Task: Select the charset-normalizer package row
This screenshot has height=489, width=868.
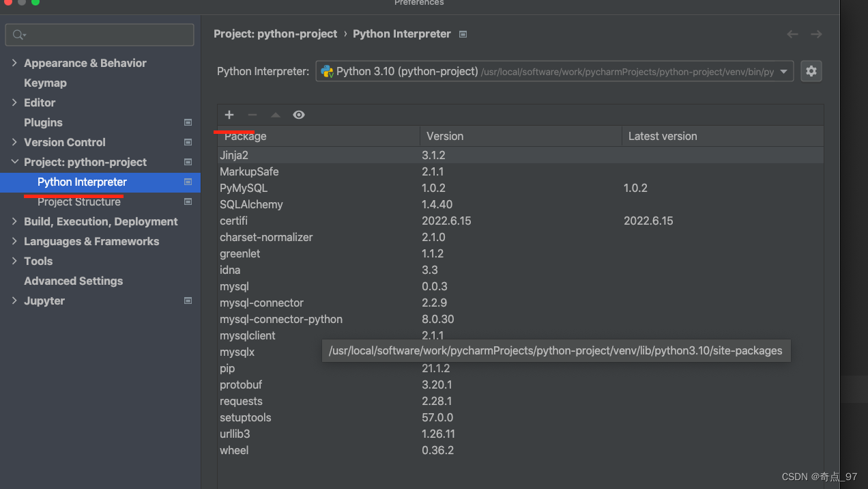Action: point(521,237)
